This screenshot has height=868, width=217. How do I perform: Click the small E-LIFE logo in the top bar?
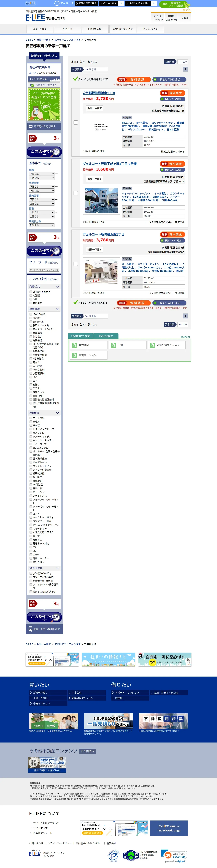(x=30, y=3)
